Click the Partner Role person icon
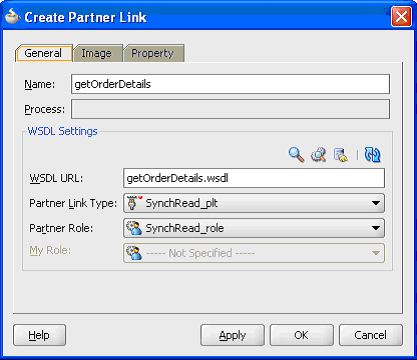Screen dimensions: 417x360 coord(134,228)
